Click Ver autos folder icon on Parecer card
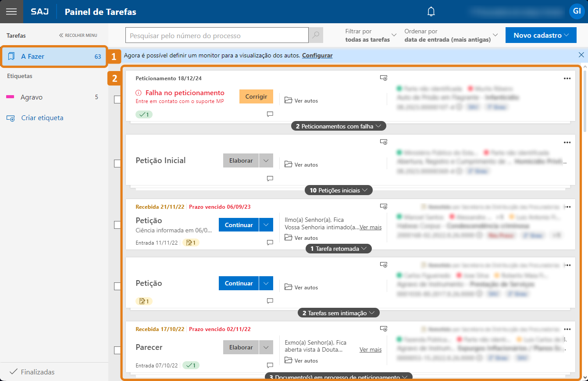This screenshot has height=381, width=588. tap(288, 360)
